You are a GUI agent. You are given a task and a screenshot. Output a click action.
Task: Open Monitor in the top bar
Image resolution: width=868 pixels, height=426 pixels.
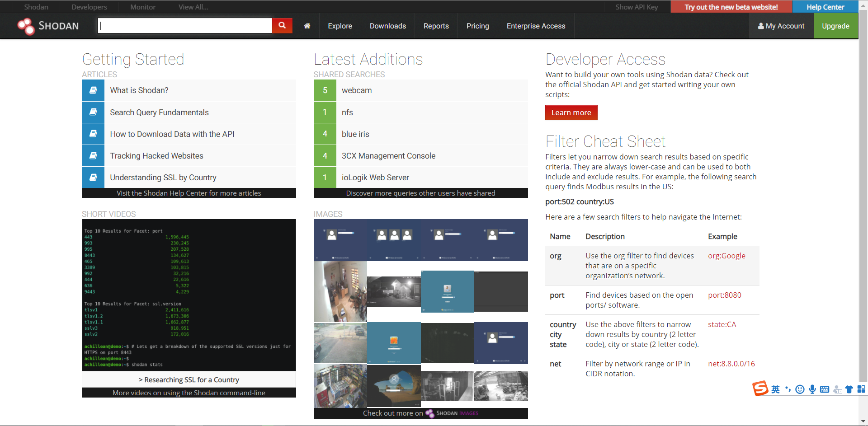pos(143,7)
